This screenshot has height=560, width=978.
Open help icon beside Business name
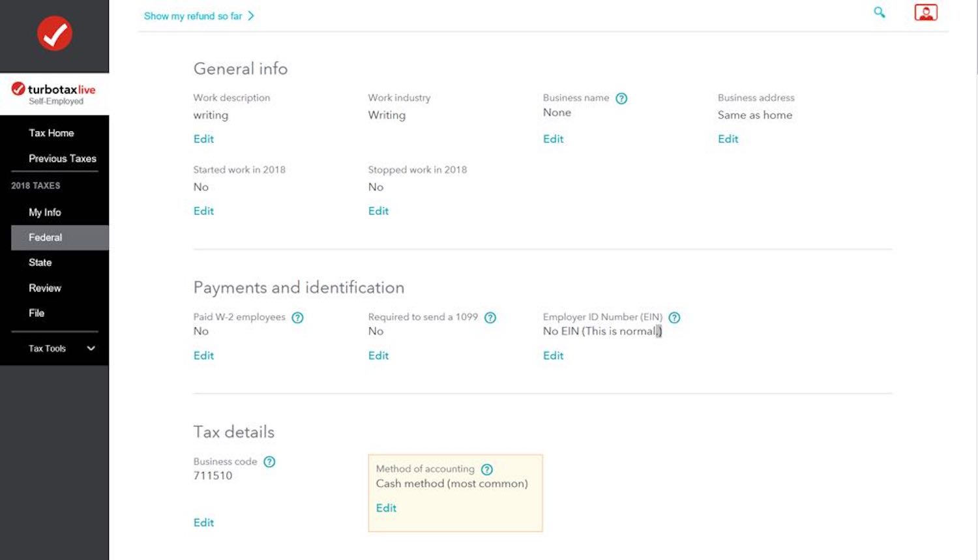coord(621,98)
